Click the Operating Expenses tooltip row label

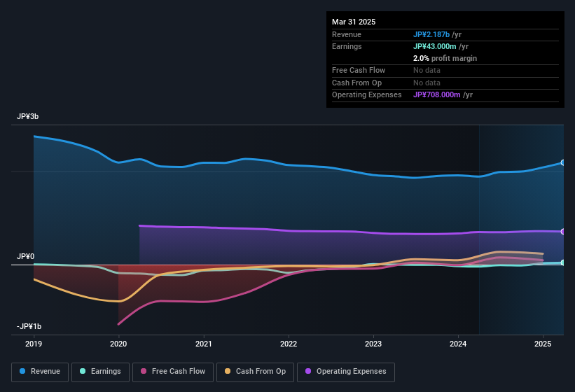[x=367, y=95]
